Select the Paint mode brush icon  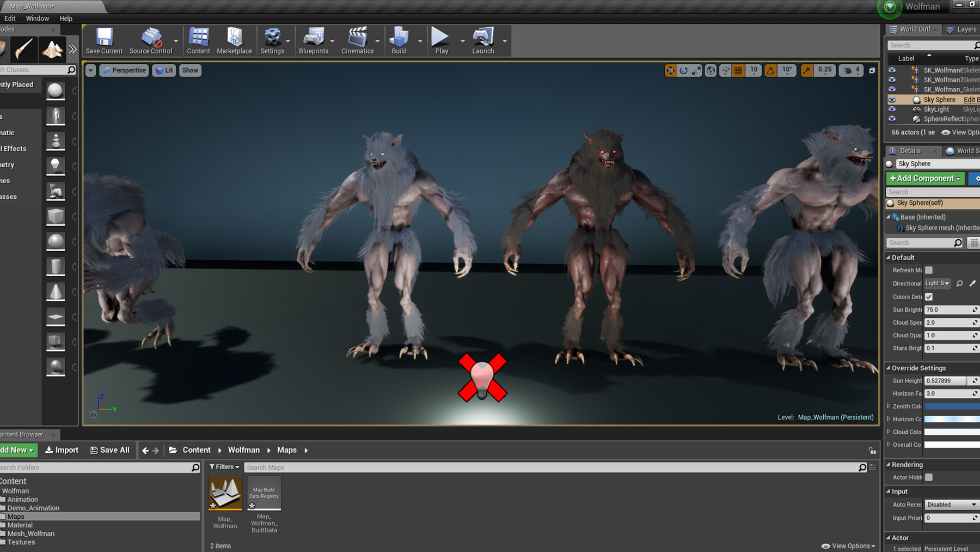click(x=24, y=49)
